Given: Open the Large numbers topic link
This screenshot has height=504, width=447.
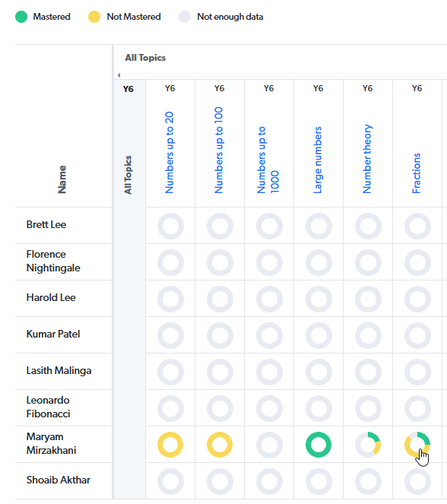Looking at the screenshot, I should (318, 160).
